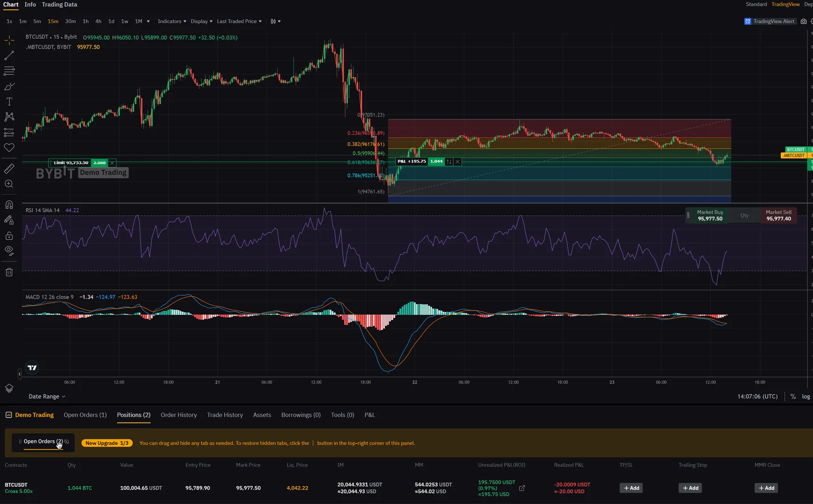Select the 1h interval

[x=85, y=21]
